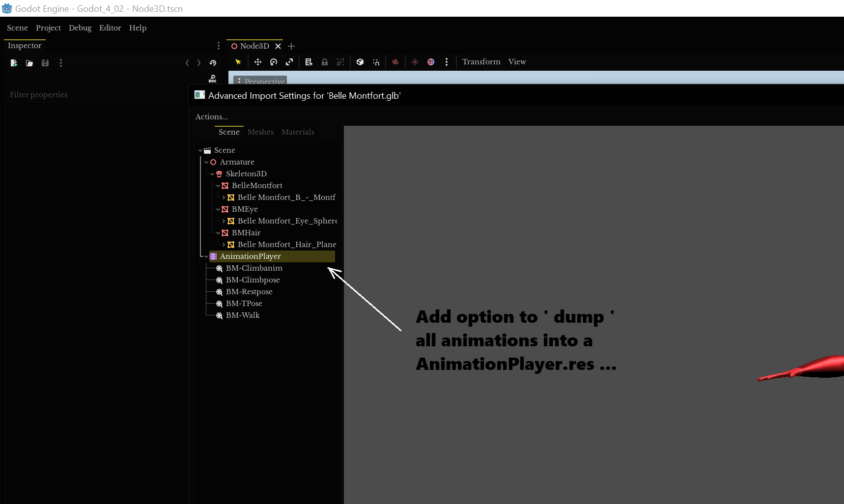The width and height of the screenshot is (844, 504).
Task: Switch to the Materials tab
Action: [x=298, y=132]
